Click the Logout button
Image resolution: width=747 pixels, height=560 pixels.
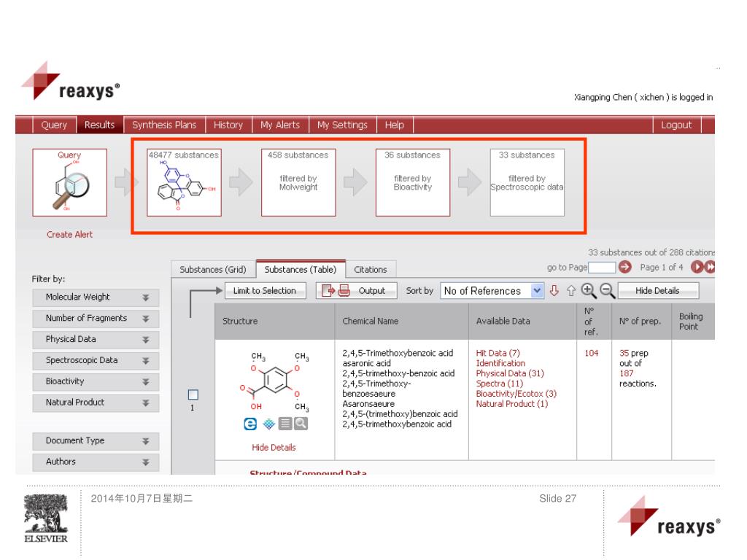coord(676,125)
